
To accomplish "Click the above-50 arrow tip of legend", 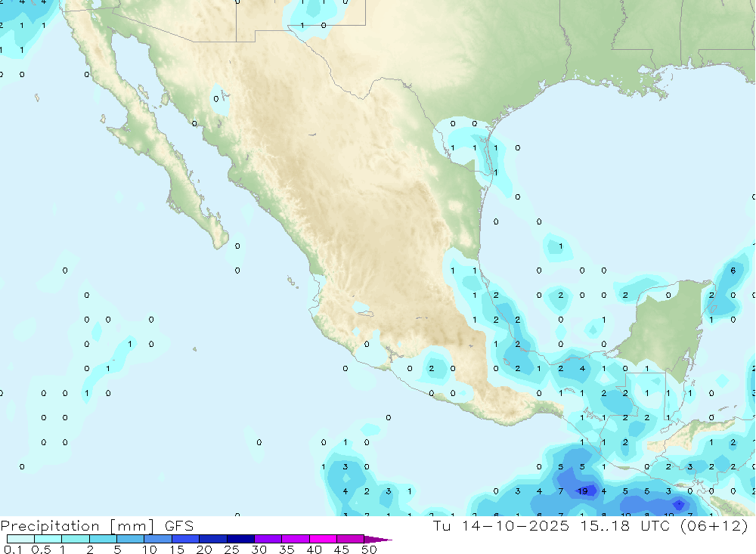I will click(x=378, y=540).
